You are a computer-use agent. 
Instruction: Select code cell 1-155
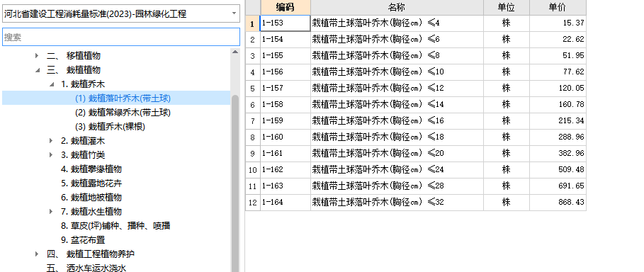click(x=286, y=55)
